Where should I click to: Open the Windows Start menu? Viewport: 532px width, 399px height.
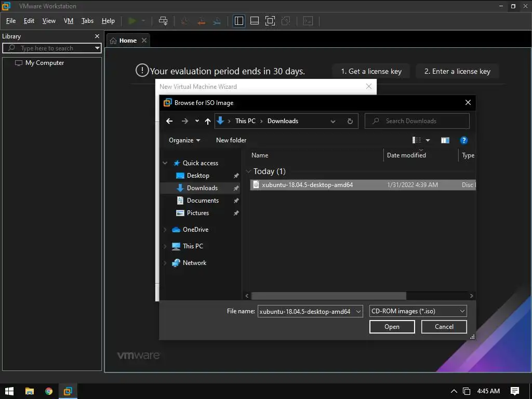click(9, 391)
